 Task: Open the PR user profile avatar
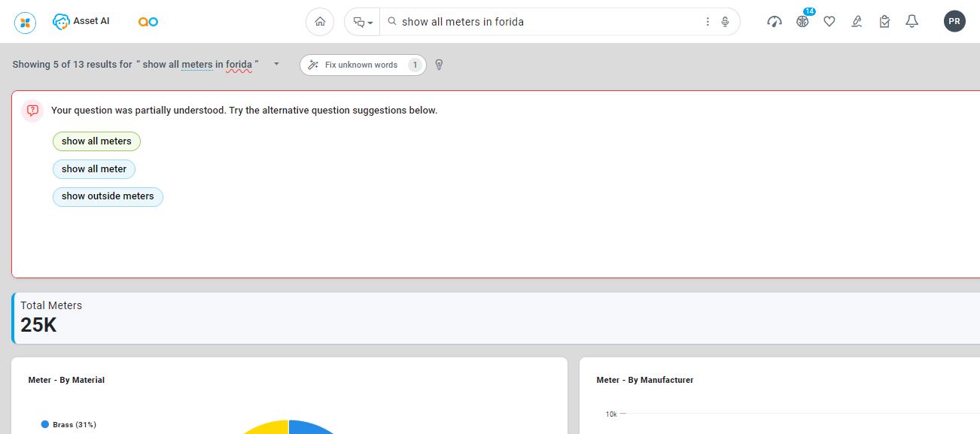(x=954, y=21)
